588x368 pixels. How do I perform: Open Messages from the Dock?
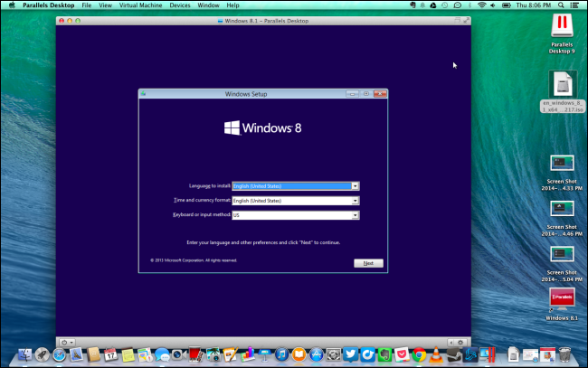pos(162,354)
